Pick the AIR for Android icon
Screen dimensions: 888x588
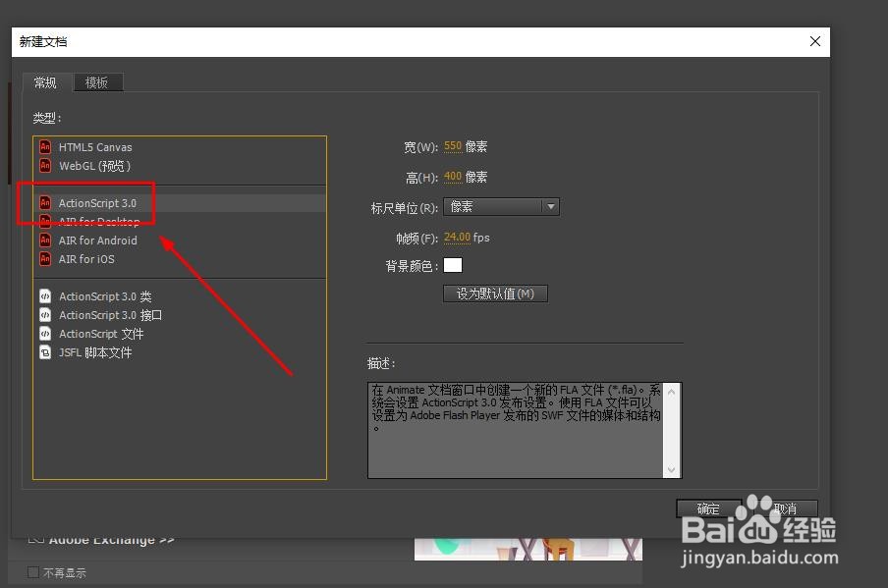[x=45, y=241]
